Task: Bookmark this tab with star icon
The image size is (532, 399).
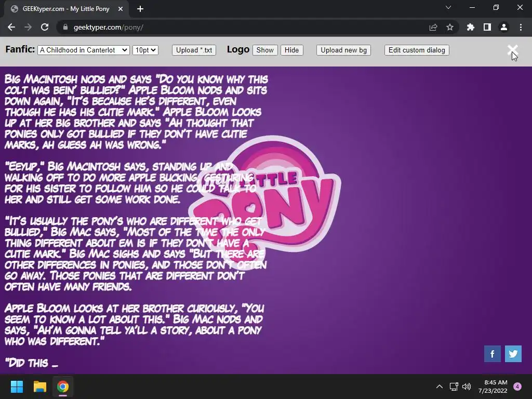Action: (450, 27)
